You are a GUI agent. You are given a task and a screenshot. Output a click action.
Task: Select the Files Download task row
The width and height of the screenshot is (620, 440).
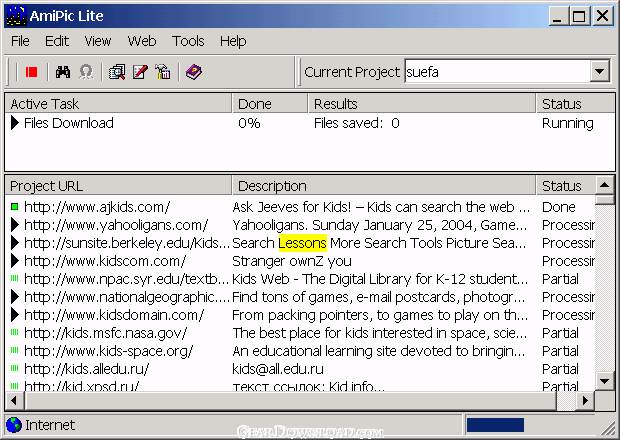[310, 123]
